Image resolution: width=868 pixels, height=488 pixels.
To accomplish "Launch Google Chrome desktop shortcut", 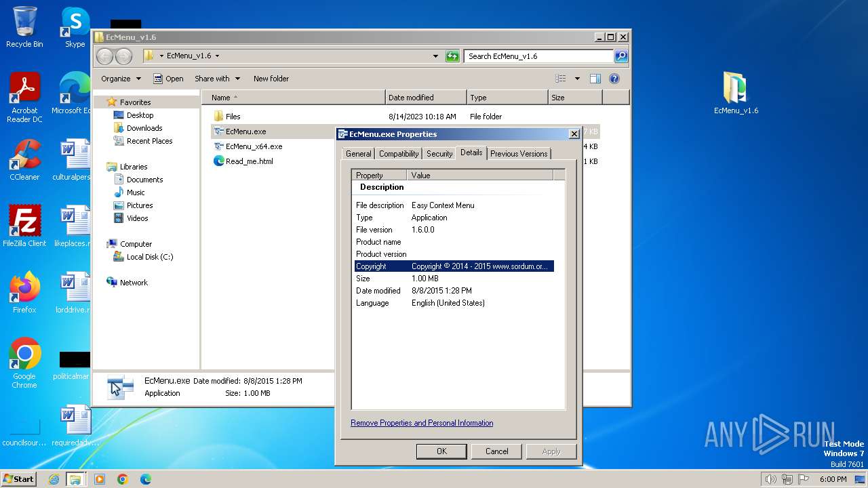I will pyautogui.click(x=24, y=363).
